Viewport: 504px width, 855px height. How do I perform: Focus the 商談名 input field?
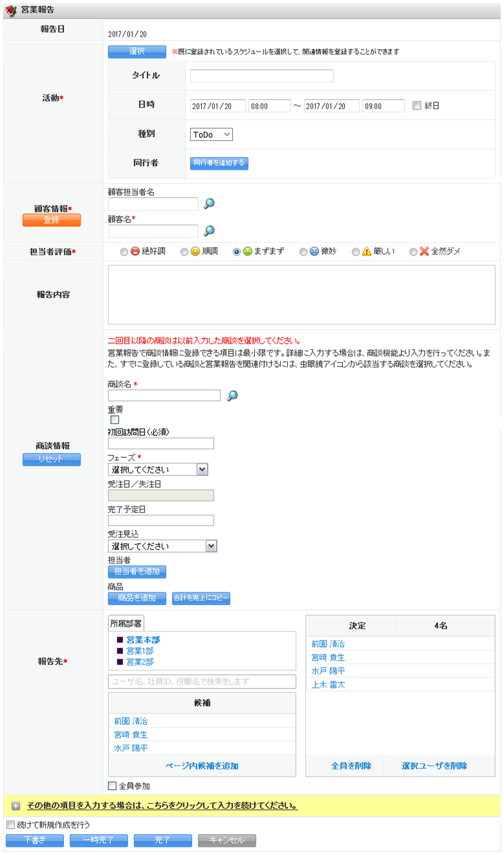point(164,396)
